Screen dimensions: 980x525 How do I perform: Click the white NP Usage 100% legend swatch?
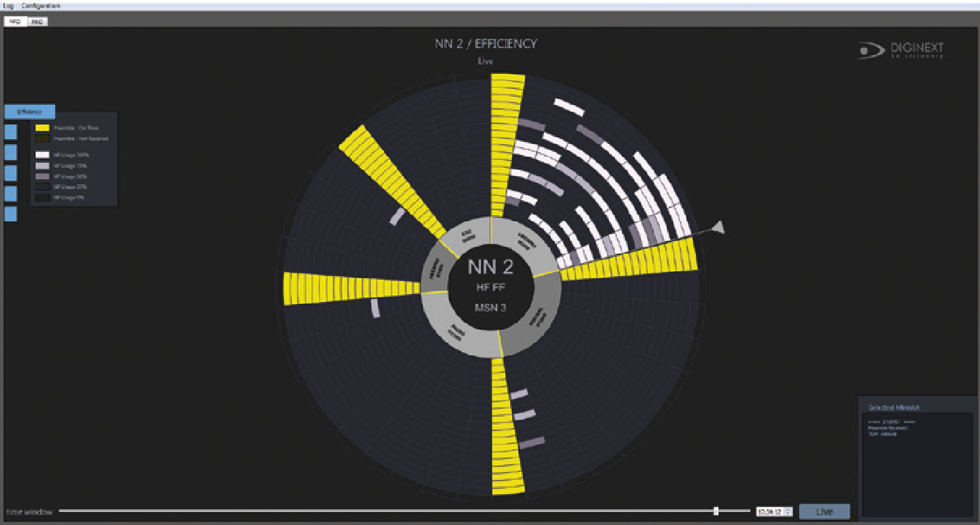tap(42, 155)
